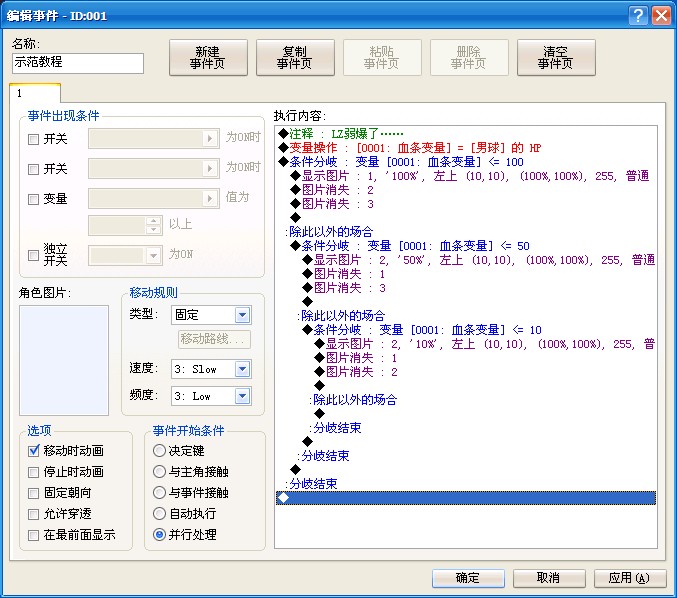Screen dimensions: 677x598
Task: Select the outermost 分歧结束 line
Action: (465, 484)
